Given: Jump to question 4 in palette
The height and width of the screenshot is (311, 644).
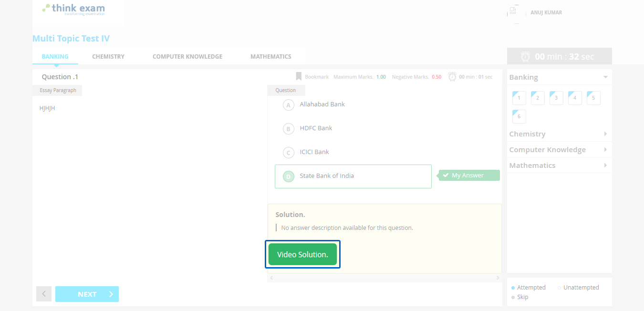Looking at the screenshot, I should click(x=575, y=98).
